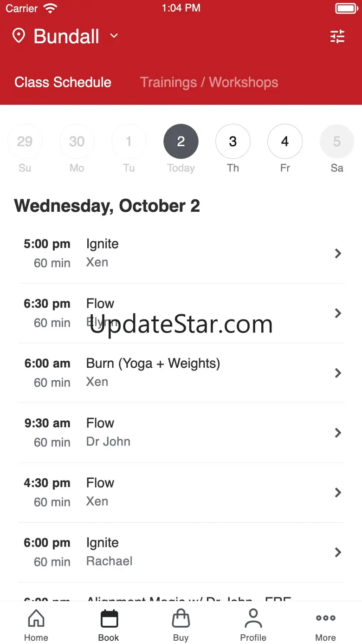Open the 6:00 pm Ignite with Rachael

(x=181, y=552)
